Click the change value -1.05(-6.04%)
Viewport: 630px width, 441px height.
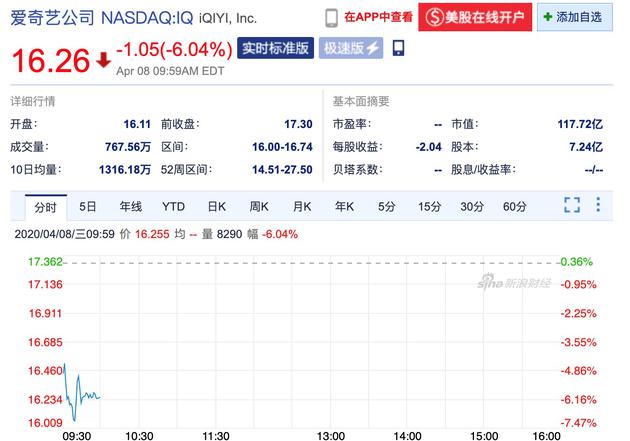pos(174,49)
